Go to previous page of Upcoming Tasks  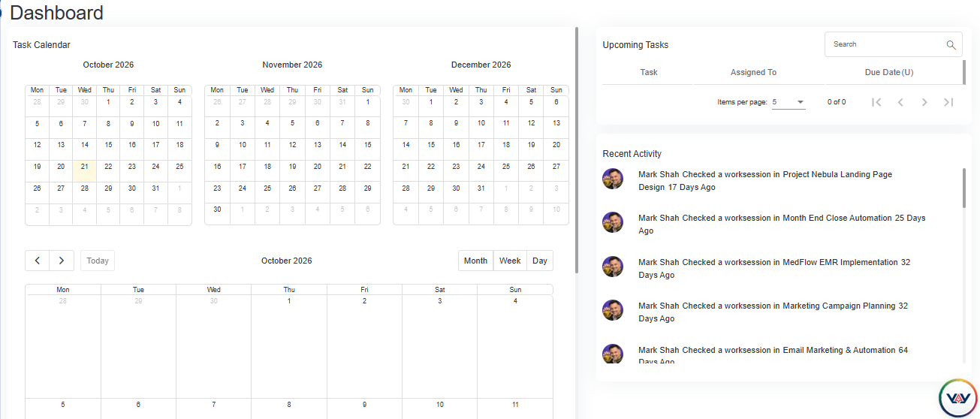pyautogui.click(x=900, y=102)
